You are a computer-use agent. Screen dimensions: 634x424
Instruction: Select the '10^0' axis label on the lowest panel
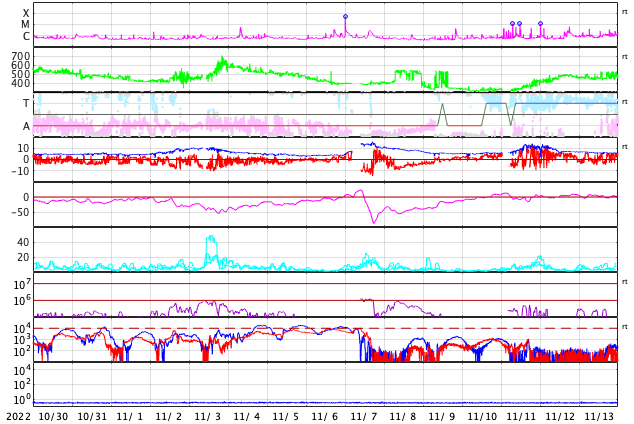point(21,400)
